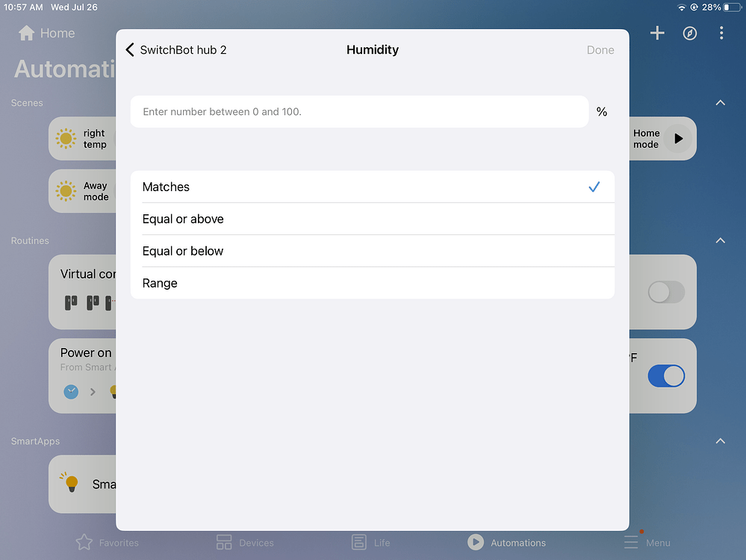Turn off the enabled blue routine toggle

665,376
